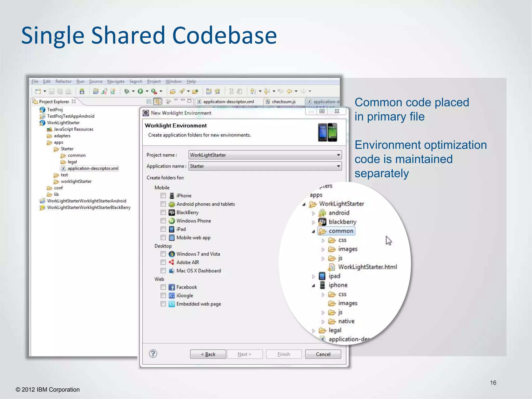This screenshot has height=399, width=532.
Task: Check Android phones and tablets checkbox
Action: pos(163,204)
